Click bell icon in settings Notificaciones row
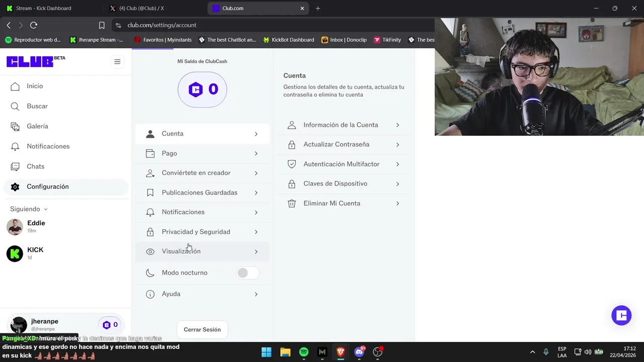The image size is (644, 362). pyautogui.click(x=150, y=212)
